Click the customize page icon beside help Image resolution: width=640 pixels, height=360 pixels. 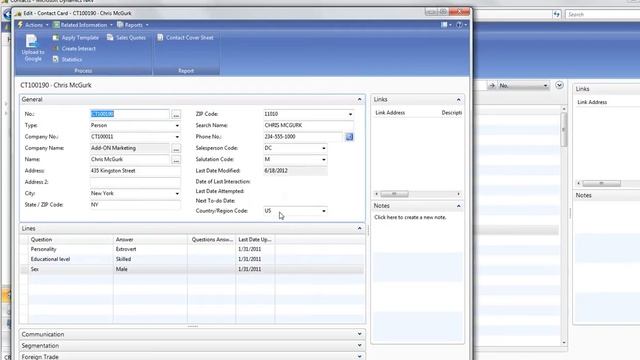click(444, 25)
